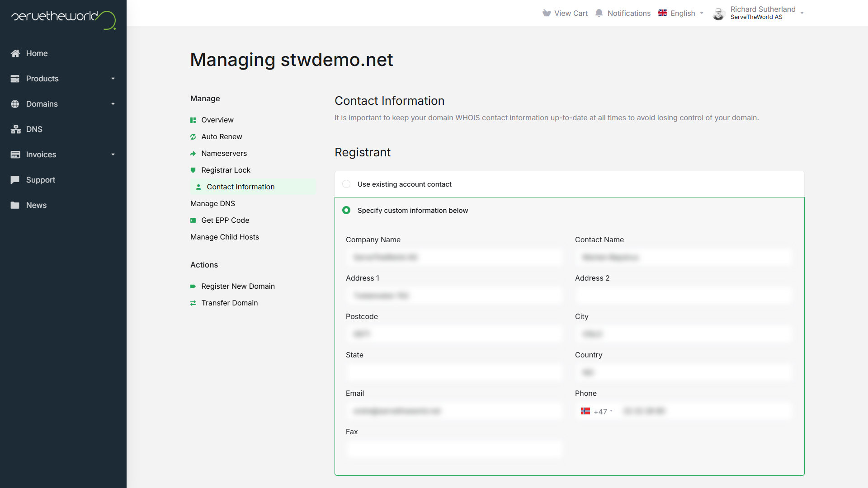Click the Transfer Domain arrows icon
The image size is (868, 488).
coord(193,303)
